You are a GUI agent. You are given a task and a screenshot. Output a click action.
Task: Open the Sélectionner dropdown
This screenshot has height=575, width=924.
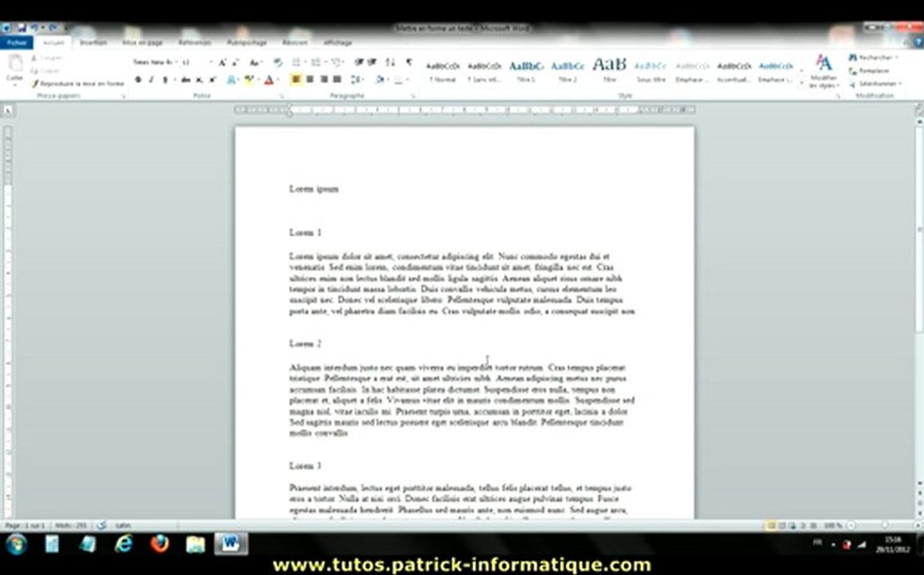pos(875,84)
